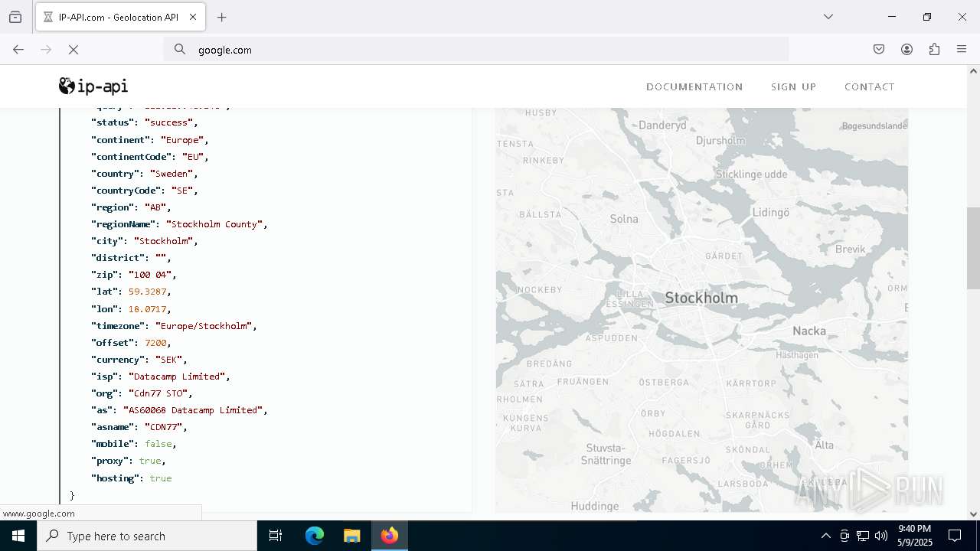Go back to previous page
Image resolution: width=980 pixels, height=551 pixels.
[x=18, y=50]
